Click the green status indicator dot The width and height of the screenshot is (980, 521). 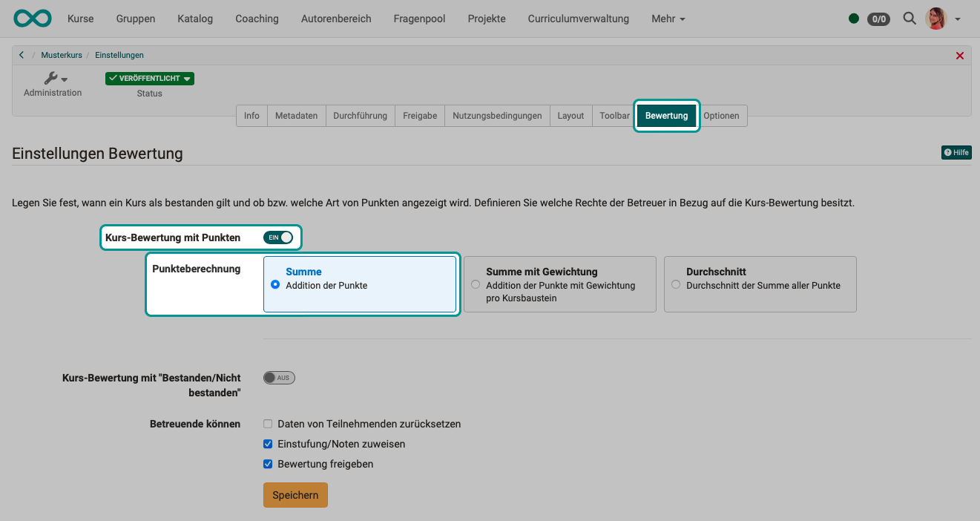[x=853, y=19]
